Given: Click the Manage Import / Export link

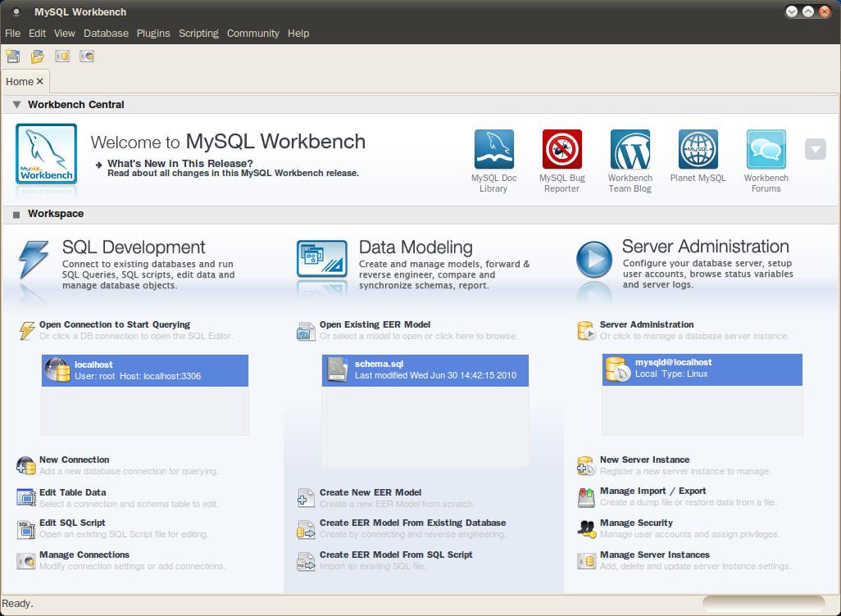Looking at the screenshot, I should point(652,491).
